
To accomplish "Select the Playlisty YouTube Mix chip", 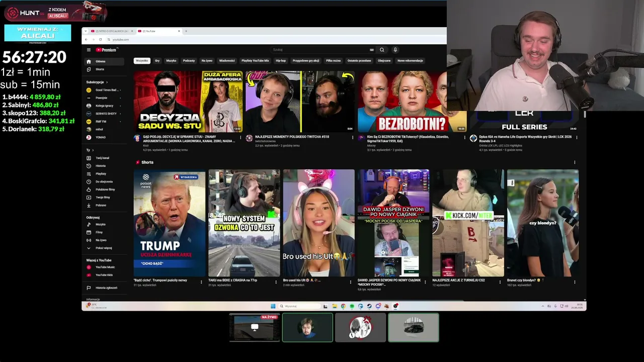I will (255, 61).
